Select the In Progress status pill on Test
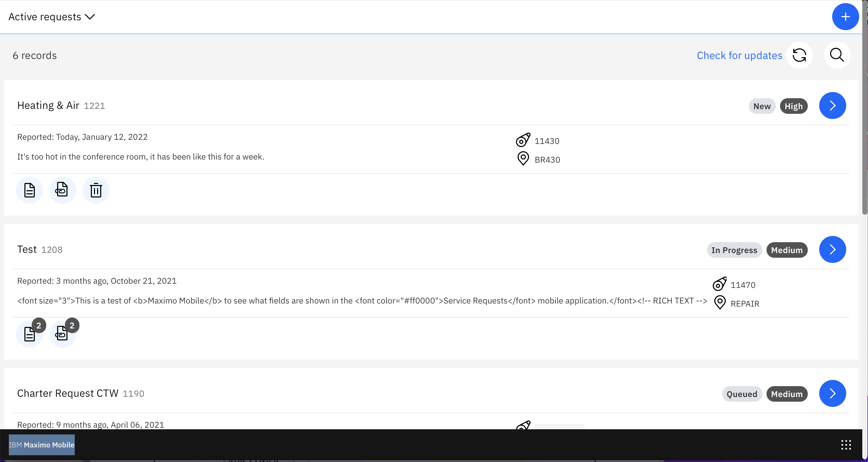Image resolution: width=868 pixels, height=462 pixels. (x=735, y=250)
